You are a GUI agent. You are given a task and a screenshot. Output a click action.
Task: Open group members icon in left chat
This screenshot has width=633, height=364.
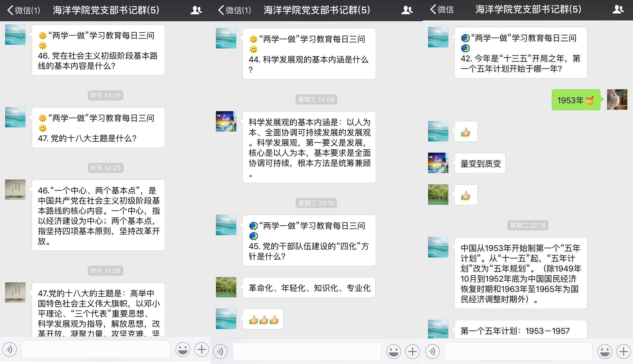coord(196,10)
